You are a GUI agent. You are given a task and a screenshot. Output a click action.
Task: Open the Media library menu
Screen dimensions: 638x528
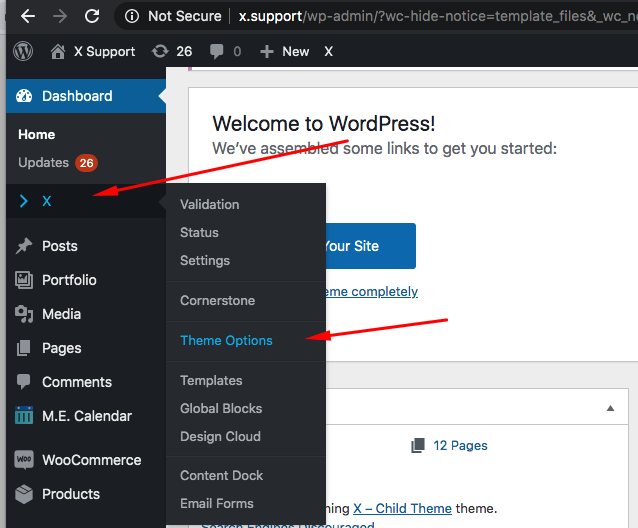click(61, 314)
